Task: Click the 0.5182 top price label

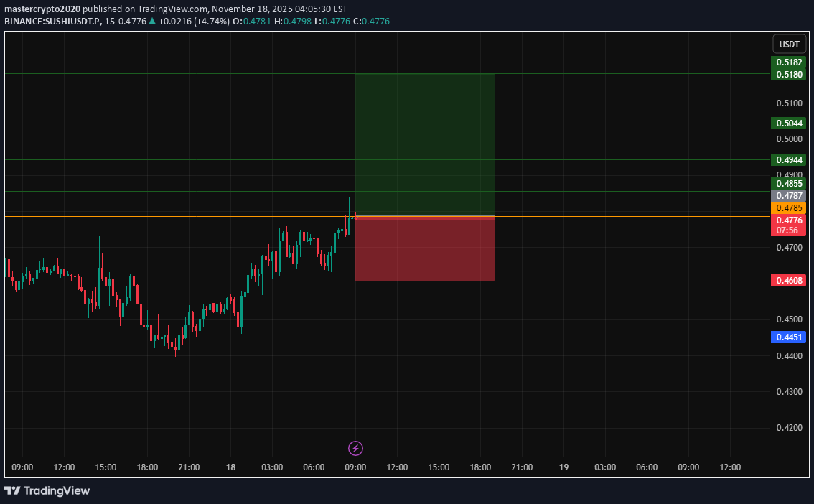Action: (x=789, y=62)
